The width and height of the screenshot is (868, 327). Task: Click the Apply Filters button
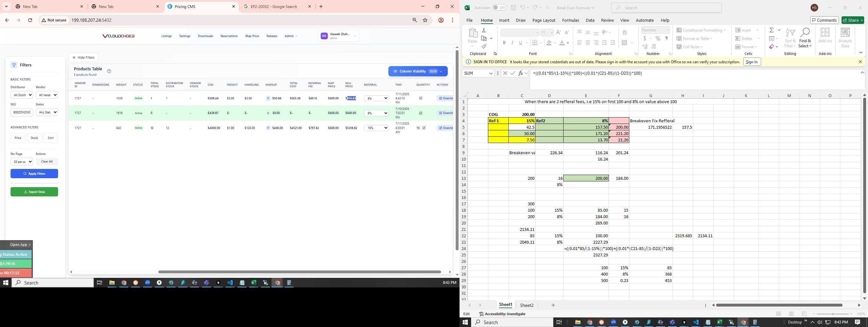pyautogui.click(x=34, y=174)
